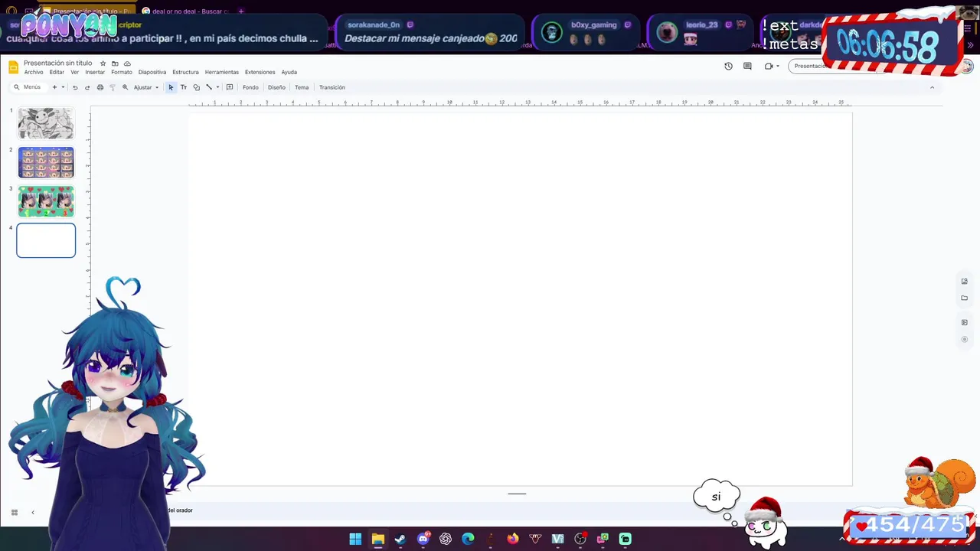Click the Diseño button

click(276, 87)
